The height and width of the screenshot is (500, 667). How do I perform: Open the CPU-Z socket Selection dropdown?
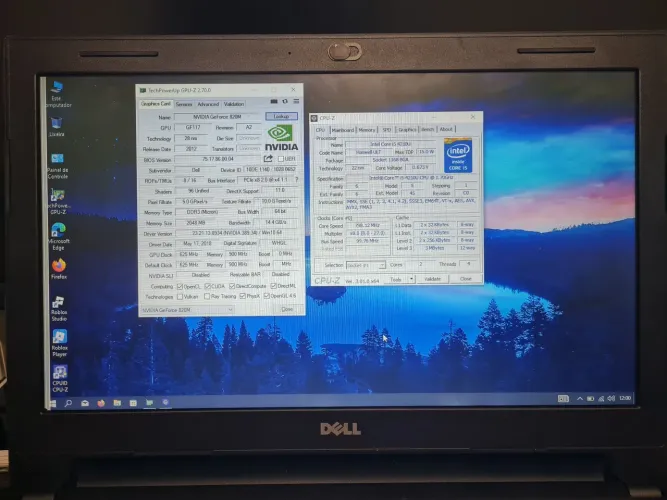[x=366, y=265]
